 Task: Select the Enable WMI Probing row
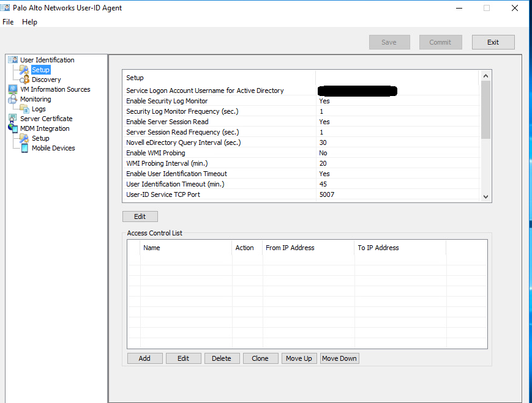[x=301, y=153]
